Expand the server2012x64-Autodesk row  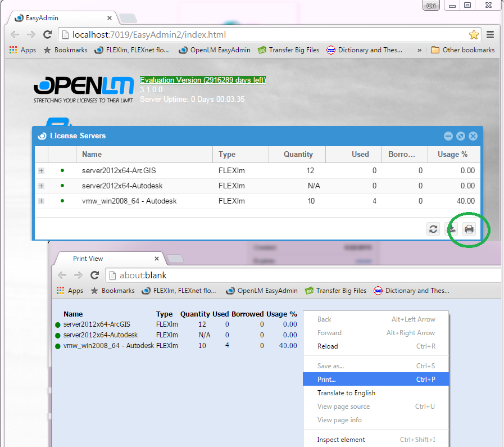(x=42, y=186)
